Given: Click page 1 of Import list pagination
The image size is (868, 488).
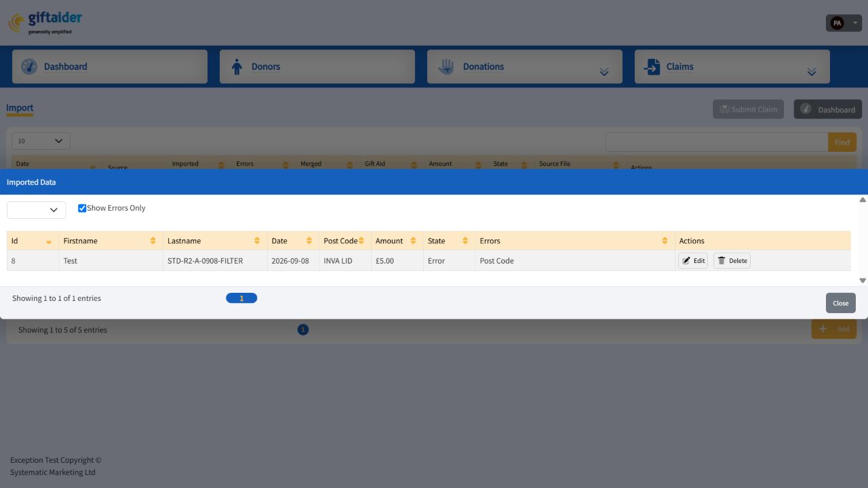Looking at the screenshot, I should coord(303,329).
